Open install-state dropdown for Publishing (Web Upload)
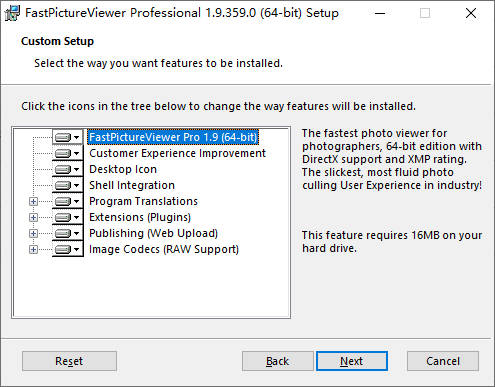The height and width of the screenshot is (387, 495). click(68, 233)
